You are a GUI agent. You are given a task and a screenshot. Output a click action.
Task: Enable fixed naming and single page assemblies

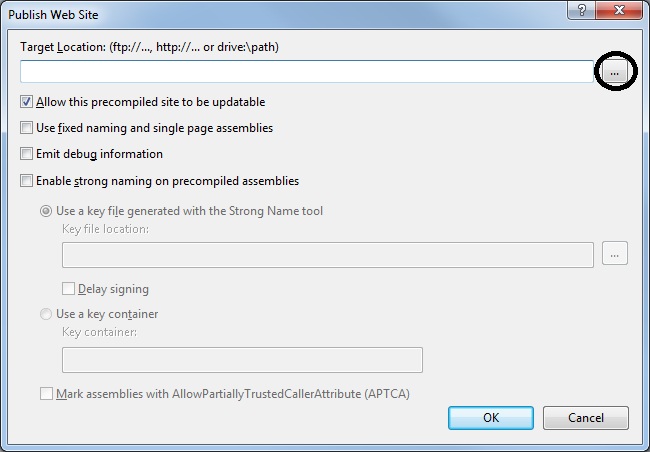[x=27, y=128]
